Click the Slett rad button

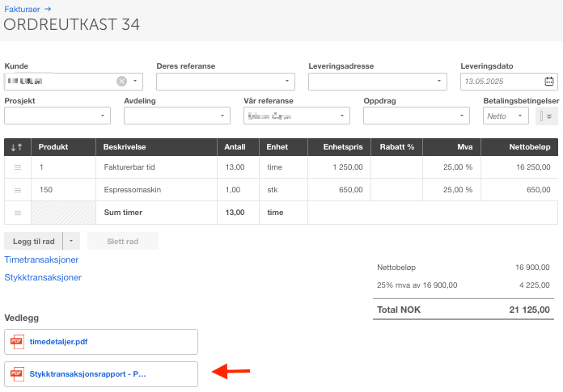pos(123,241)
